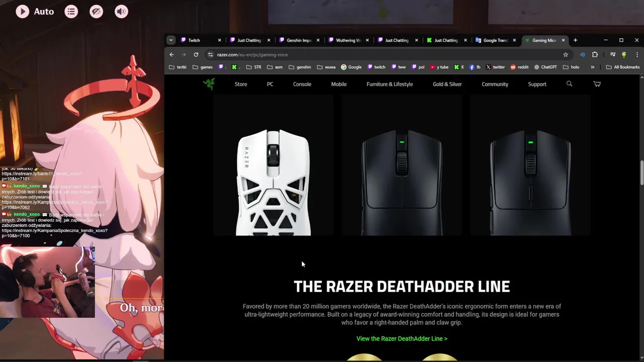The image size is (644, 362).
Task: Open All Bookmarks folder
Action: click(x=623, y=67)
